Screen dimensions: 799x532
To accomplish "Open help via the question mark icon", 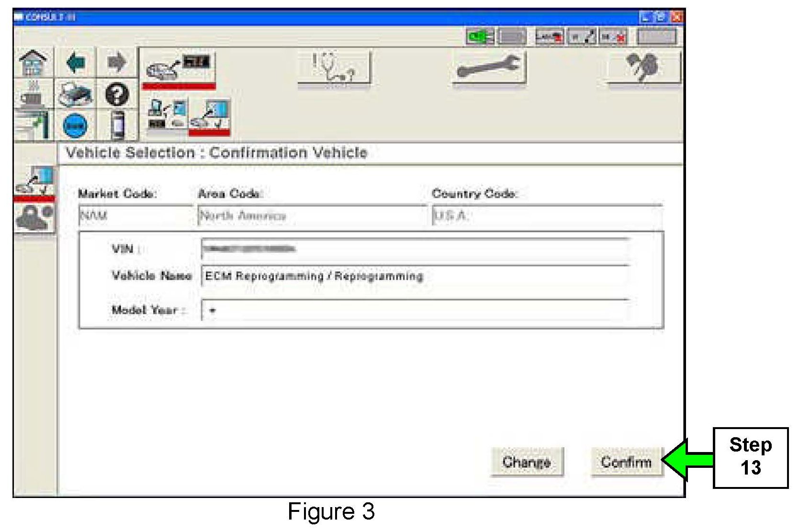I will pos(117,94).
